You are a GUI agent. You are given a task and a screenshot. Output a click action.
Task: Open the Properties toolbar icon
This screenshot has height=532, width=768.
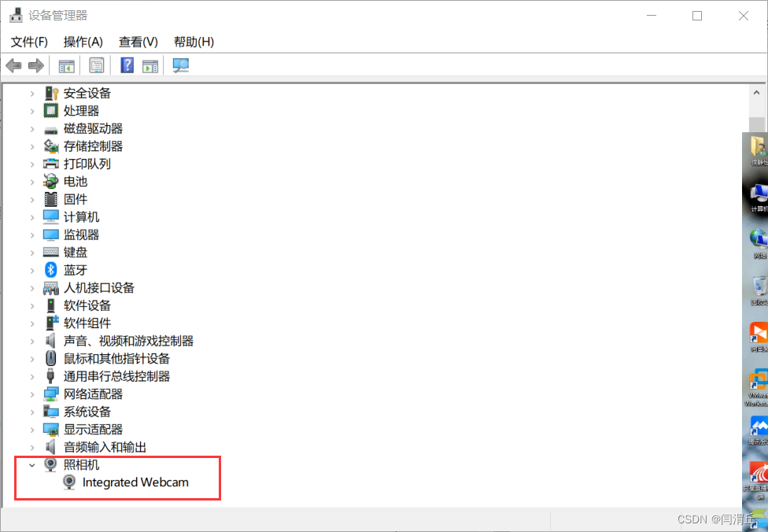(x=97, y=65)
